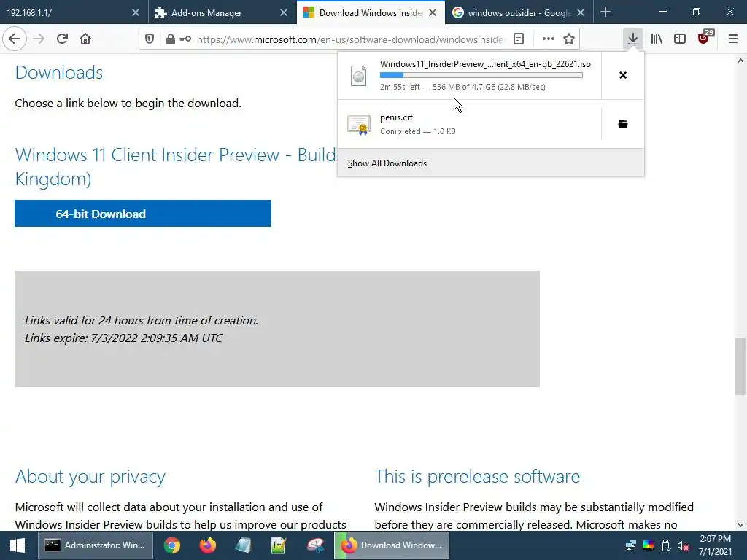
Task: Click the page vertical scrollbar thumb
Action: [740, 366]
